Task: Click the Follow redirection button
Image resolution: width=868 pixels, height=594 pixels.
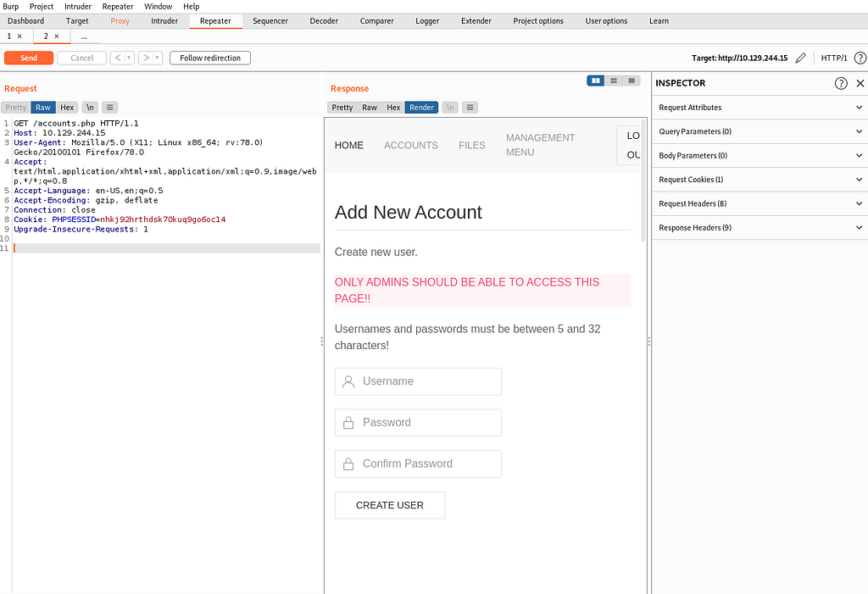Action: pyautogui.click(x=210, y=58)
